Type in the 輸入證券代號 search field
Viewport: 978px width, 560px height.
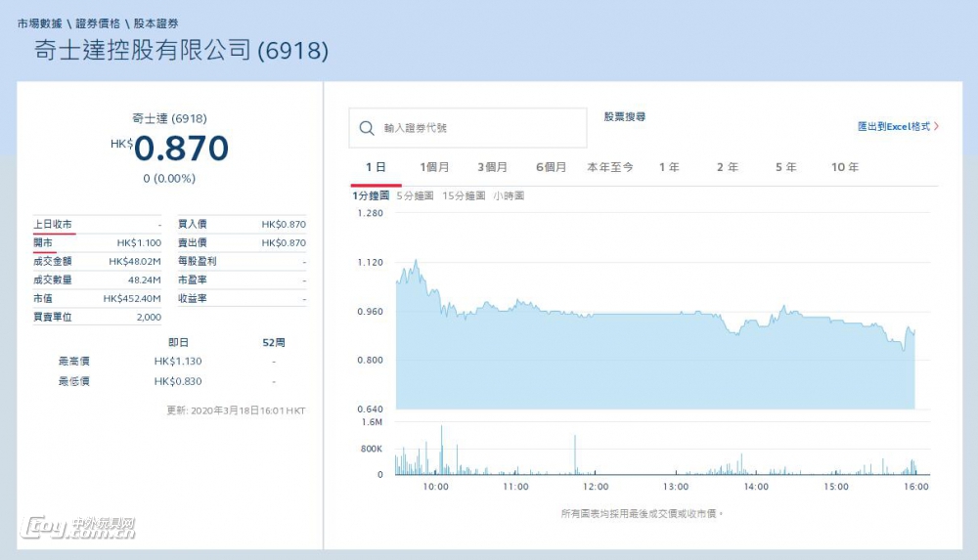(479, 128)
